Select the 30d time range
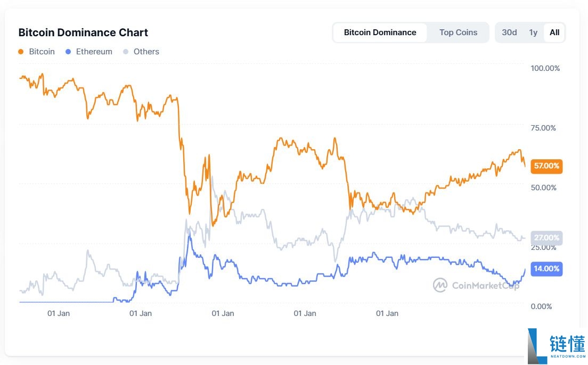This screenshot has width=588, height=365. 509,33
